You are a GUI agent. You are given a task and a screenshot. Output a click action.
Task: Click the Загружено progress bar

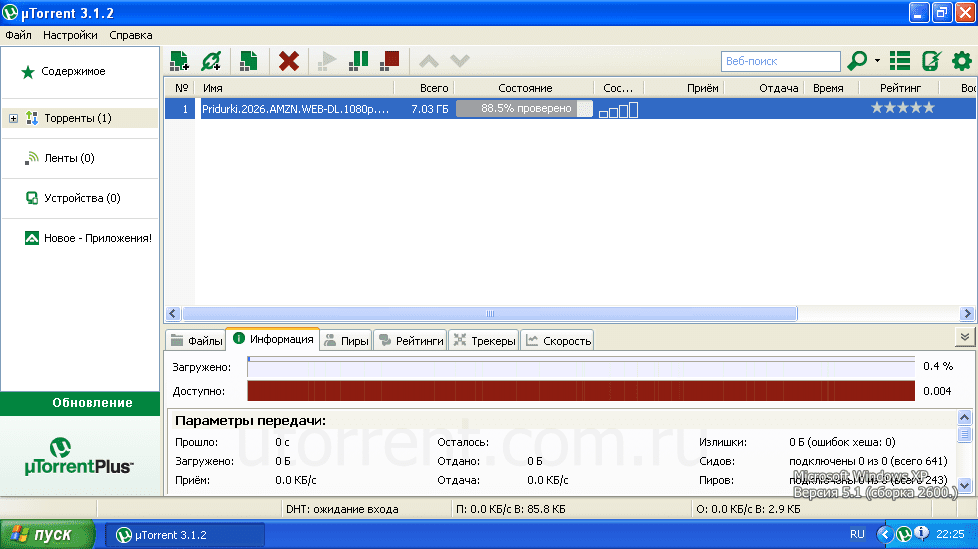(581, 367)
